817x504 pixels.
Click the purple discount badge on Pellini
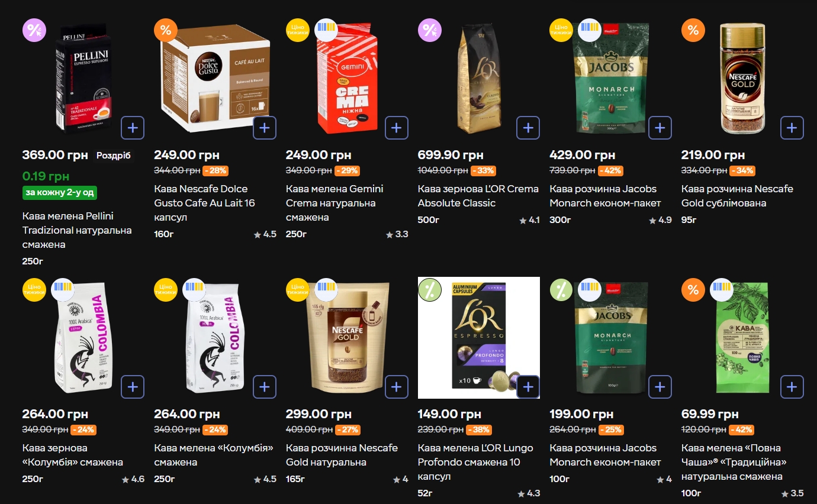point(34,30)
